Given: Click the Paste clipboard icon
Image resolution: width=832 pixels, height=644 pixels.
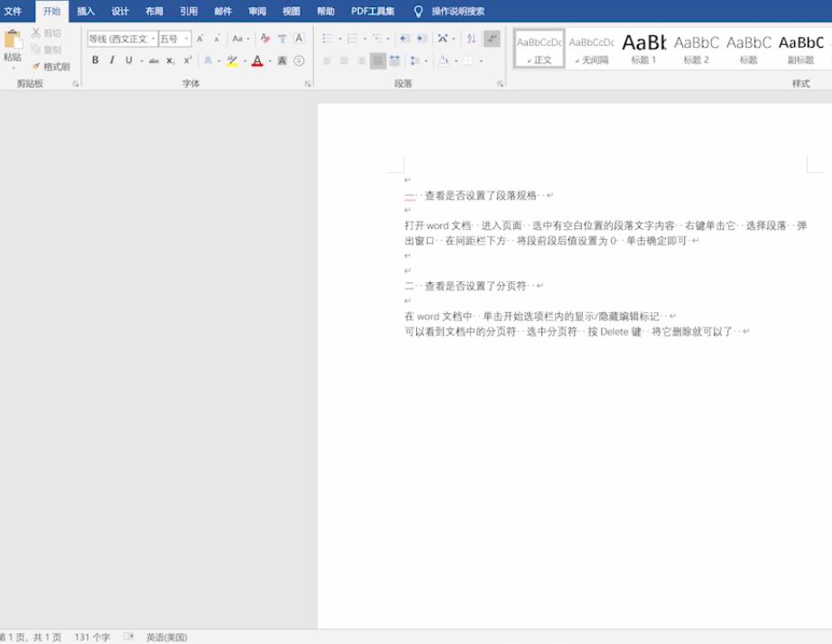Looking at the screenshot, I should coord(13,40).
